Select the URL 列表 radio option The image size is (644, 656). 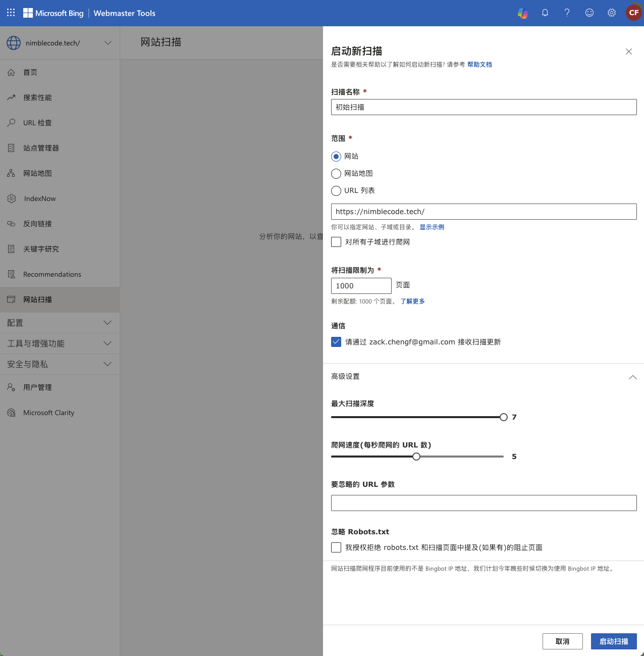pyautogui.click(x=336, y=191)
